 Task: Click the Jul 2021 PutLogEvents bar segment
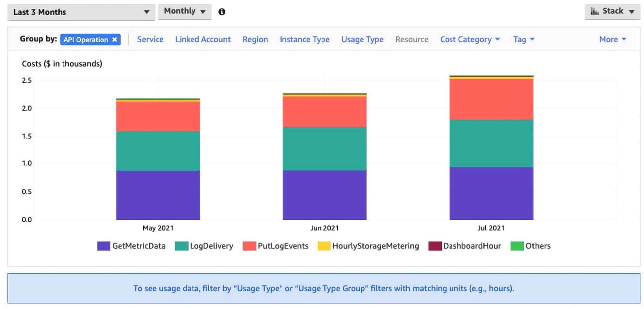[491, 99]
